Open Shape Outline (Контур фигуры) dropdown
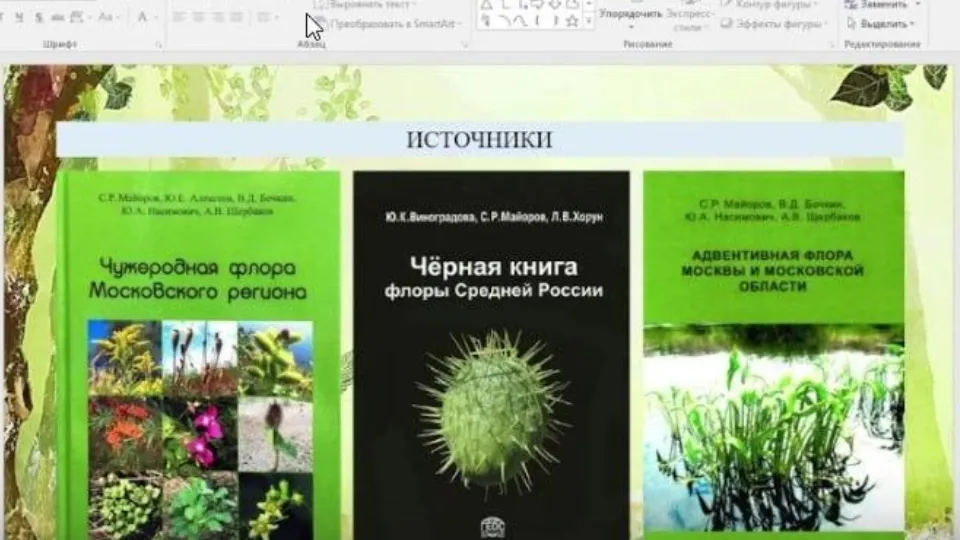 (770, 4)
